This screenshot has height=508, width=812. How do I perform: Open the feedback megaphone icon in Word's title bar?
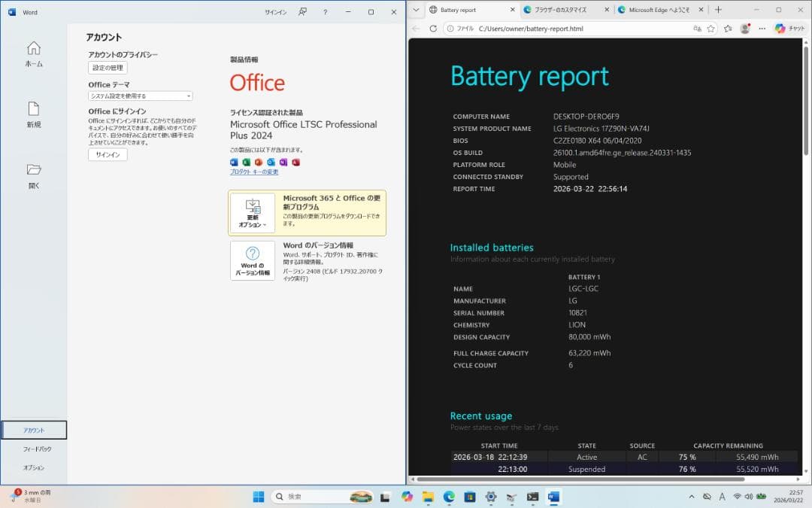pyautogui.click(x=302, y=11)
